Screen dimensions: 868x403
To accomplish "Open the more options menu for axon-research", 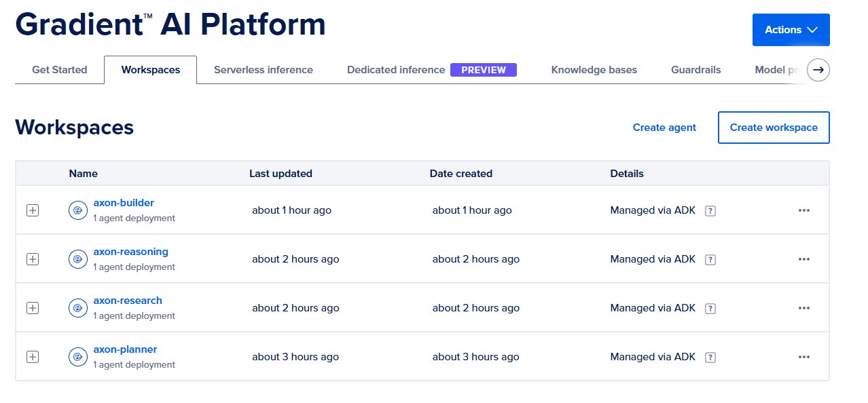I will tap(804, 308).
